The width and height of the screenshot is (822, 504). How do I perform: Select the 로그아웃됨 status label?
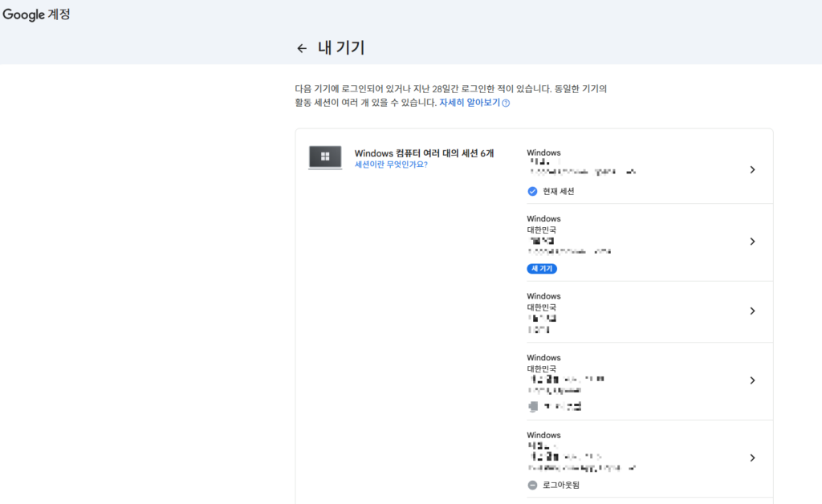[560, 485]
